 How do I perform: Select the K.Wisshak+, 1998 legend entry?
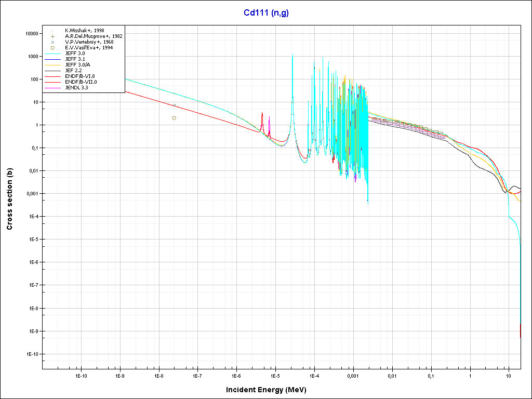point(84,31)
